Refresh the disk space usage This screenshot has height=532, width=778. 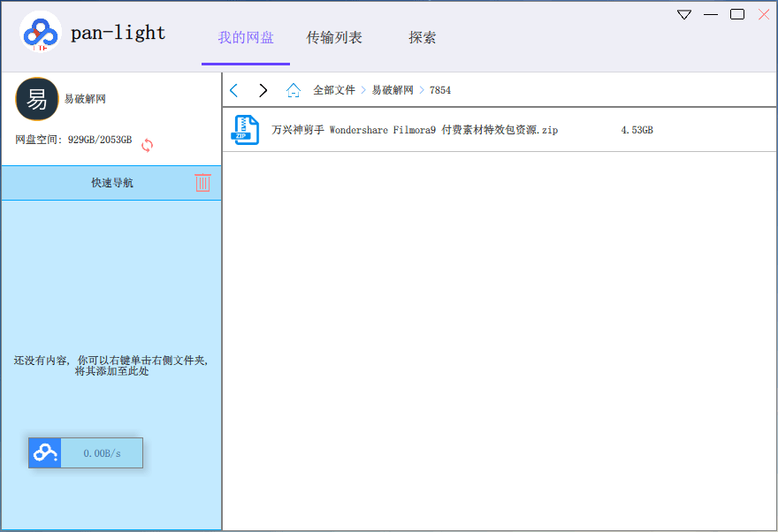click(148, 145)
